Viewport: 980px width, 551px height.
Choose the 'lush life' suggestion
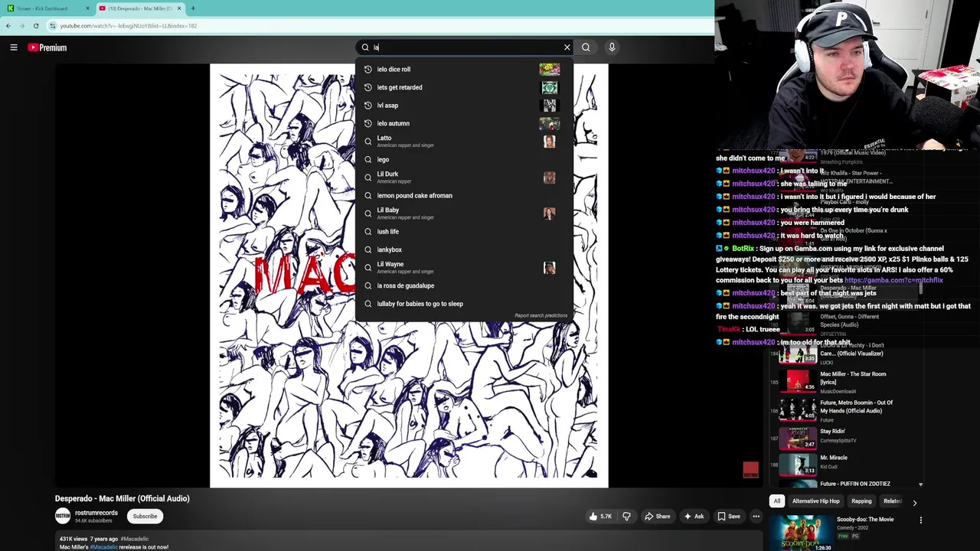(x=464, y=231)
